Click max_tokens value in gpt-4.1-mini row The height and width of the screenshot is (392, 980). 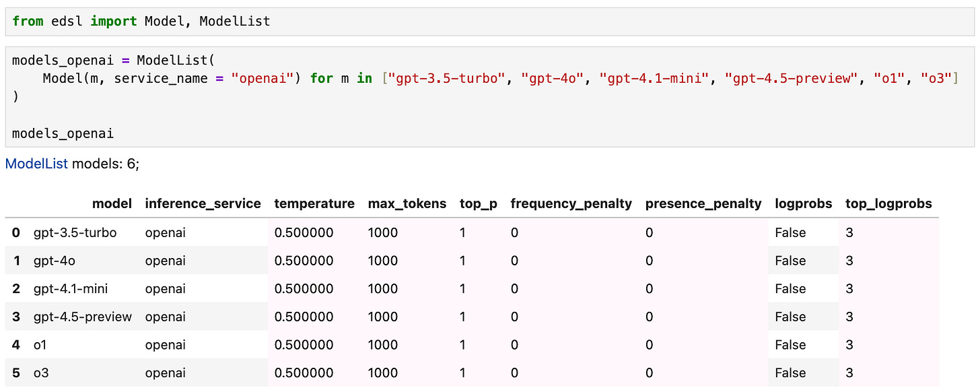[383, 288]
